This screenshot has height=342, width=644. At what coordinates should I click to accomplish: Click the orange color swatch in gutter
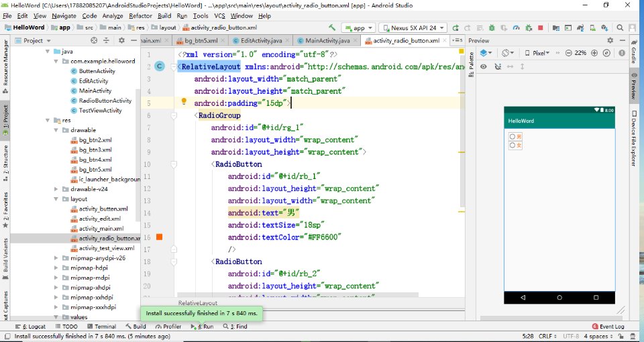[x=160, y=237]
